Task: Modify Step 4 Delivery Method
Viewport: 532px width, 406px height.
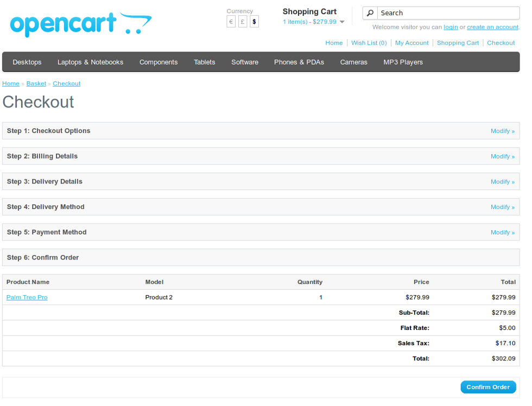Action: click(x=502, y=207)
